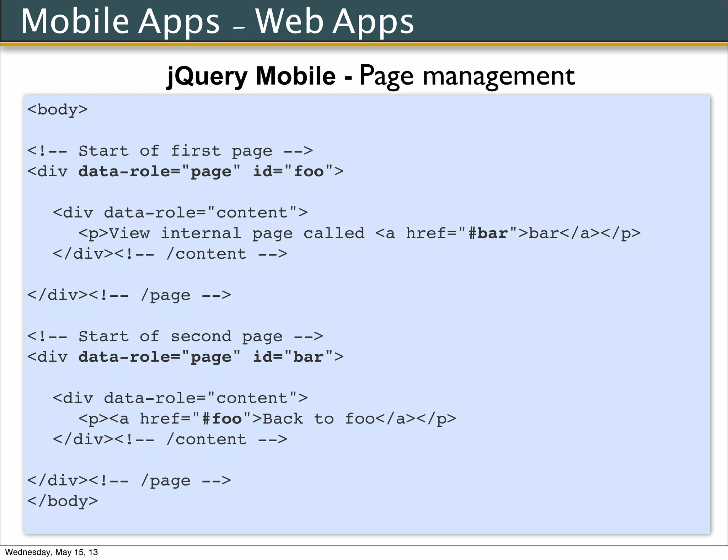728x560 pixels.
Task: Click the gold divider bar under the header
Action: (x=364, y=44)
